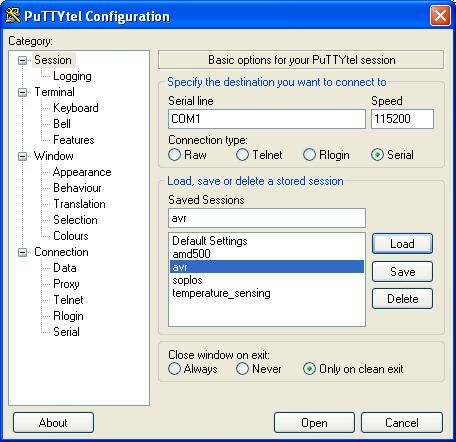Screen dimensions: 456x442
Task: Click the Delete session button
Action: (402, 299)
